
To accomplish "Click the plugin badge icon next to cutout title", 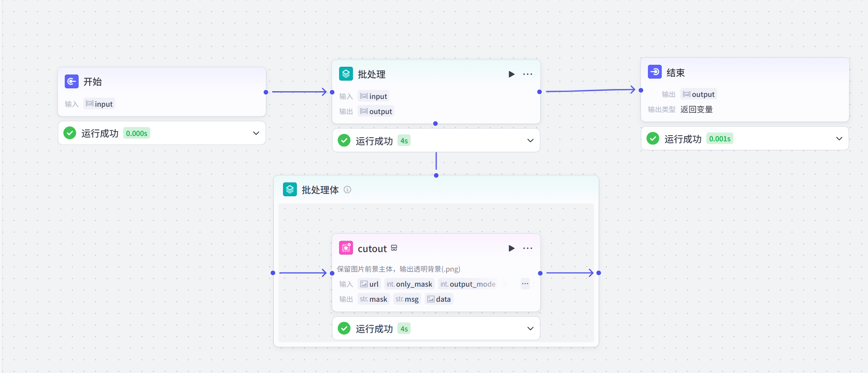I will [394, 248].
